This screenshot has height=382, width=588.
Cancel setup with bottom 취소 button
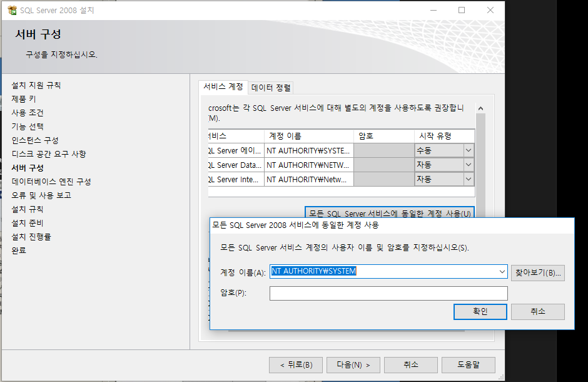click(x=411, y=364)
